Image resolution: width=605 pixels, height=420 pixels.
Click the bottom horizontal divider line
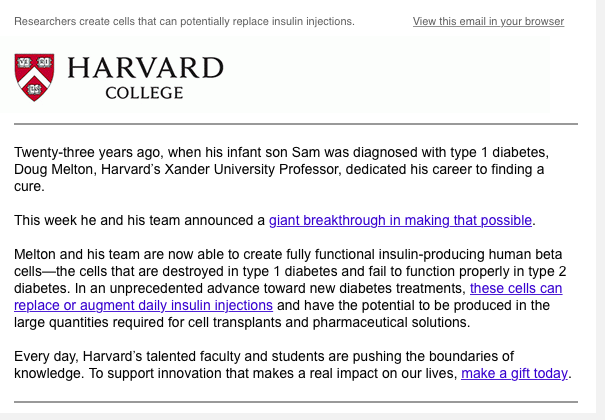[296, 402]
